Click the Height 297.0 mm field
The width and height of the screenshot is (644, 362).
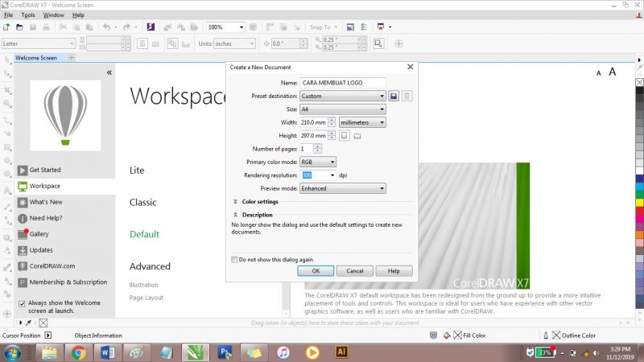314,136
